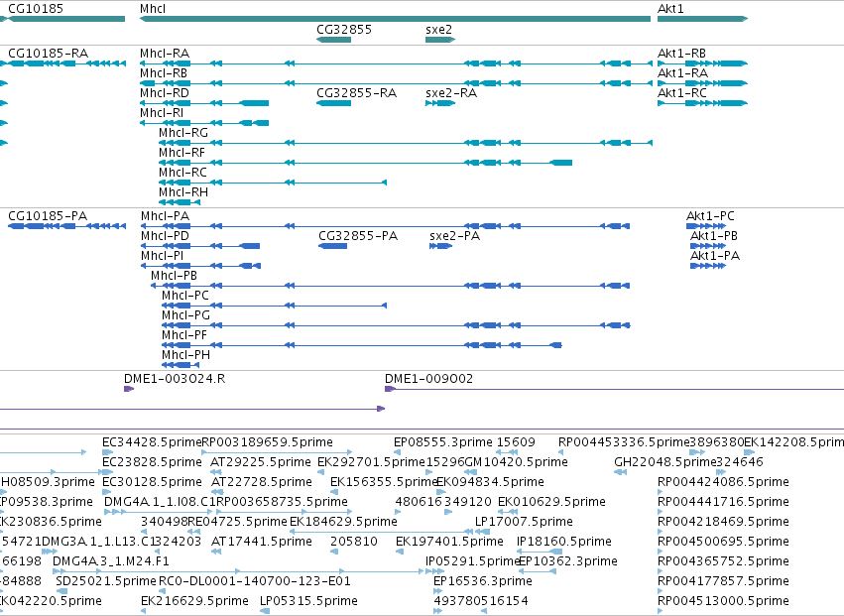Select EST RP004424086.5prime
The height and width of the screenshot is (616, 844).
662,492
